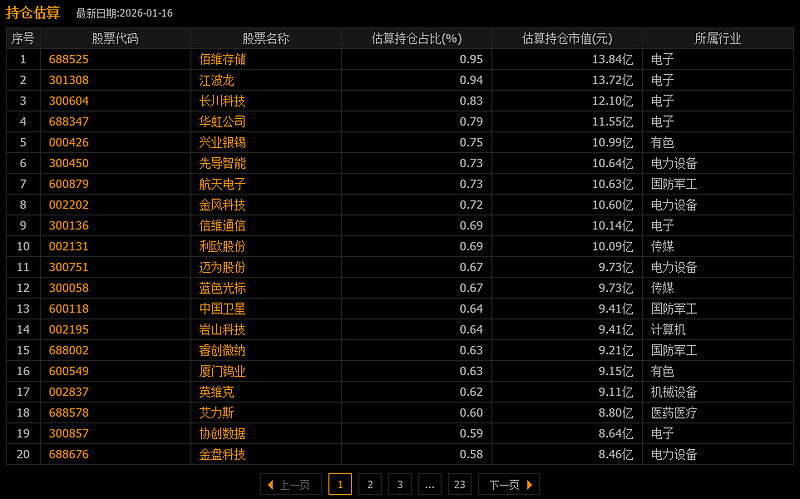Open stock name 艾力斯
This screenshot has height=499, width=800.
216,412
